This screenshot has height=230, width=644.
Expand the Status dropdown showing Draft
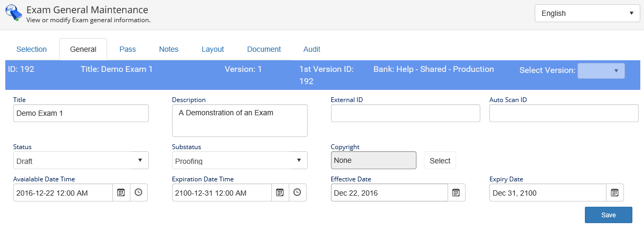81,160
